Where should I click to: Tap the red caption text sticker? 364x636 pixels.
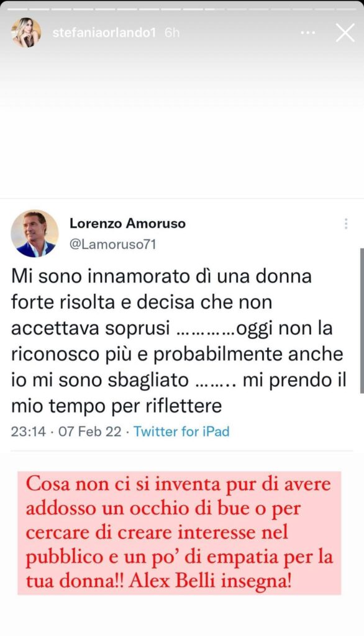pyautogui.click(x=179, y=533)
